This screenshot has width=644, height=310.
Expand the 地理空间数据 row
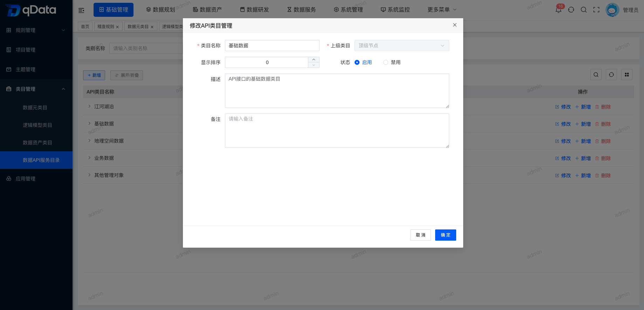tap(89, 140)
